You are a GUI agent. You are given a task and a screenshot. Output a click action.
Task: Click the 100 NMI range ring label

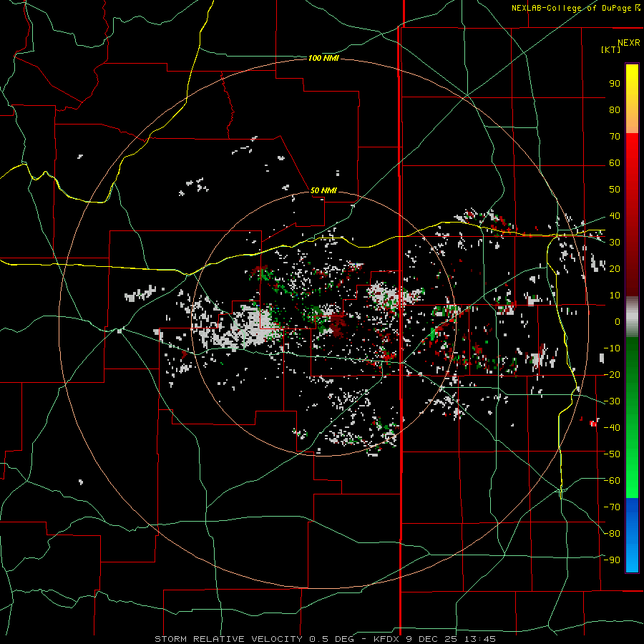(x=323, y=59)
